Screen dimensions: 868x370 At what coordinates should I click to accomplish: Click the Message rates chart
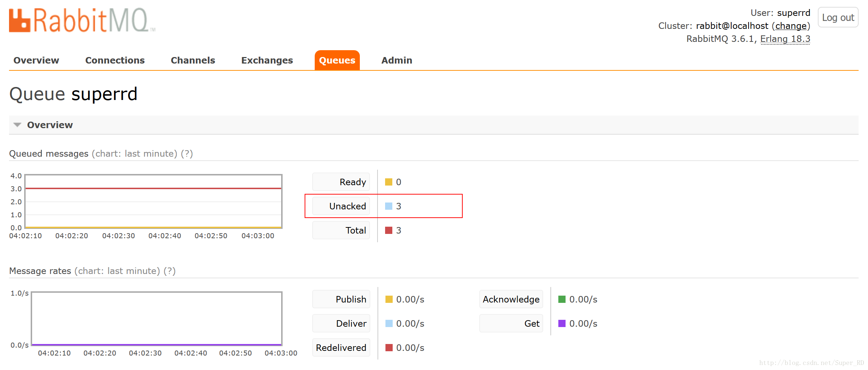[157, 319]
